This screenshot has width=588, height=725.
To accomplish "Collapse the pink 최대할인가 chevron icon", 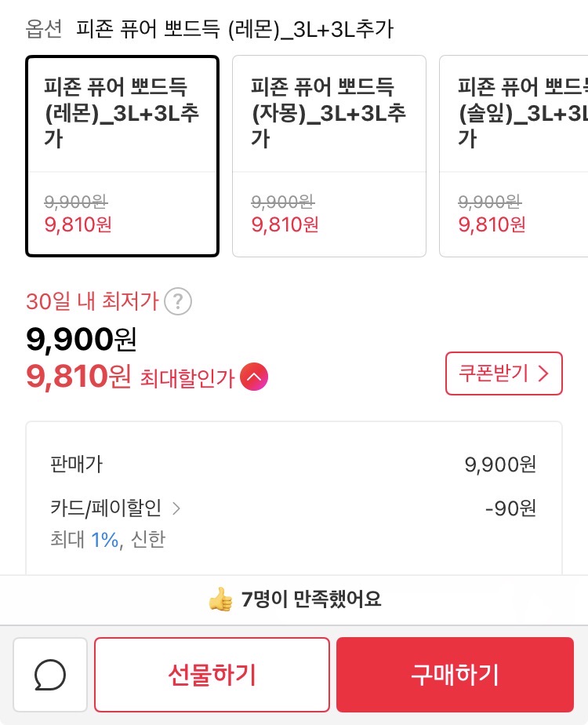I will pyautogui.click(x=254, y=377).
